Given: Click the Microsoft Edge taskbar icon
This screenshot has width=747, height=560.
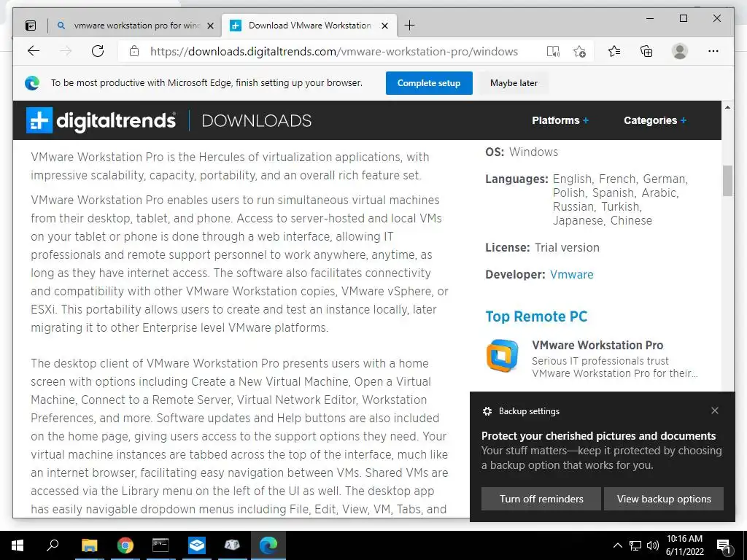Looking at the screenshot, I should click(268, 545).
